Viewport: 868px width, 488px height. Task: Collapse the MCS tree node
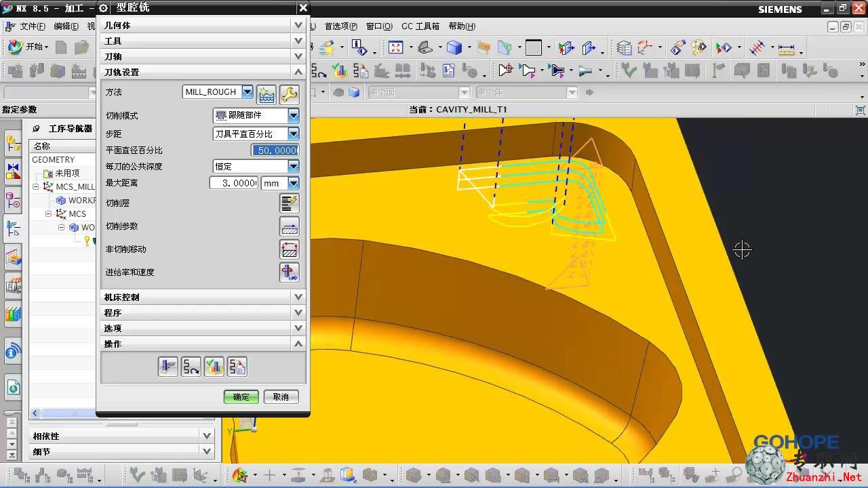pyautogui.click(x=49, y=214)
